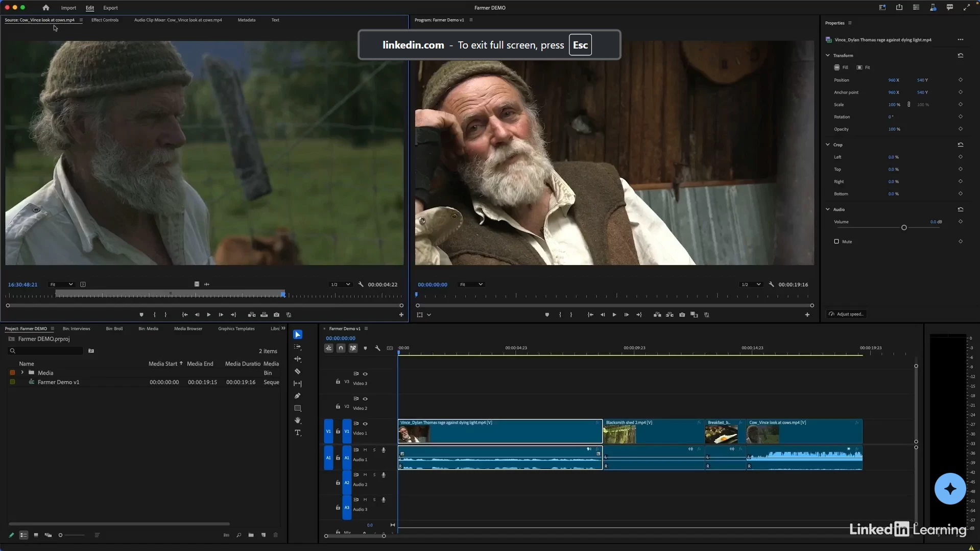Toggle Video 1 track eye visibility

365,423
